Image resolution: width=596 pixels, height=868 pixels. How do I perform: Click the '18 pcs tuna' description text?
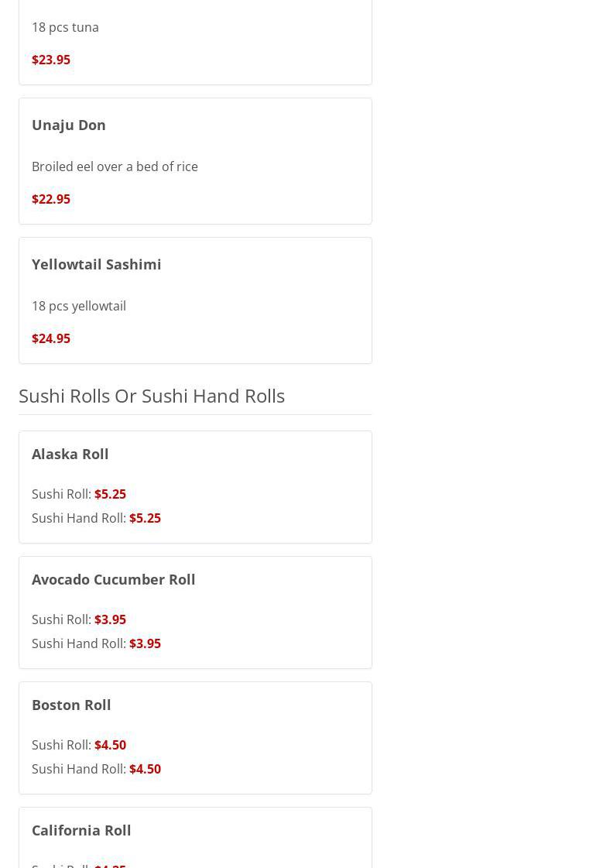pyautogui.click(x=65, y=27)
